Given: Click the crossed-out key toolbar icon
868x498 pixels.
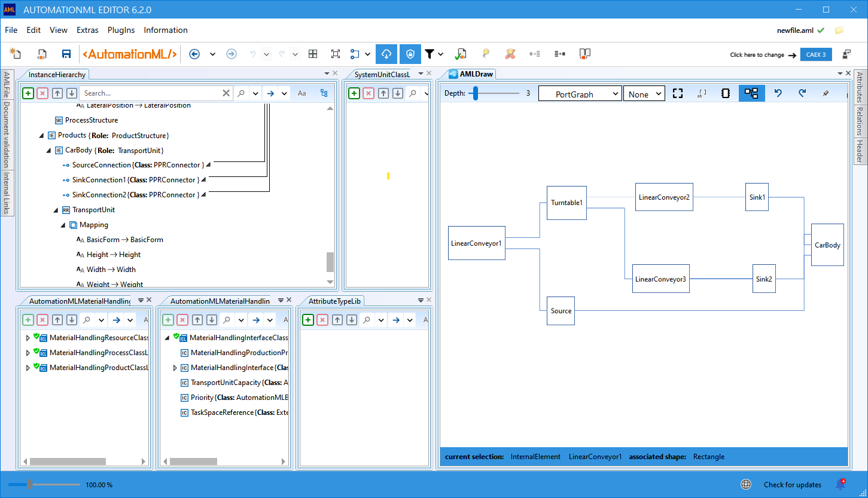Looking at the screenshot, I should pyautogui.click(x=510, y=54).
